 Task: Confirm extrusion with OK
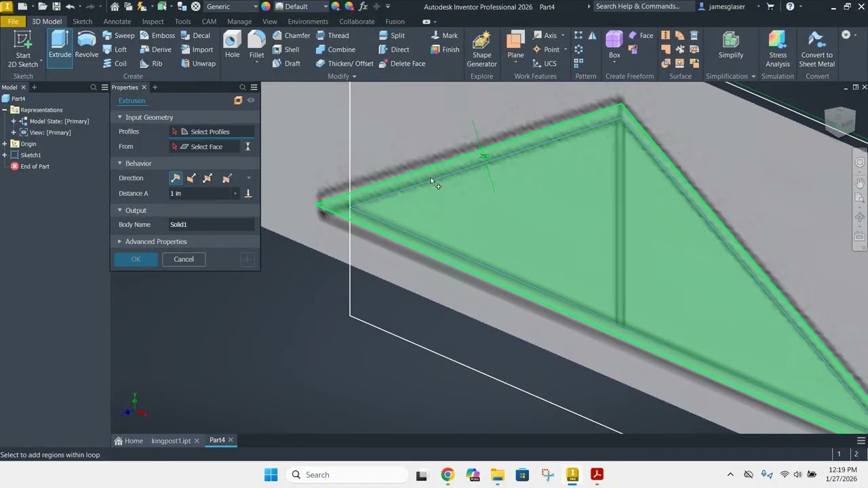coord(136,259)
